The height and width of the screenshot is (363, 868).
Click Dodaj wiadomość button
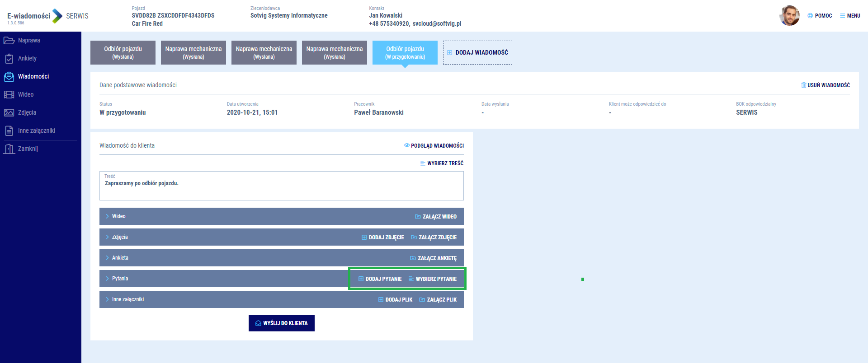coord(477,52)
